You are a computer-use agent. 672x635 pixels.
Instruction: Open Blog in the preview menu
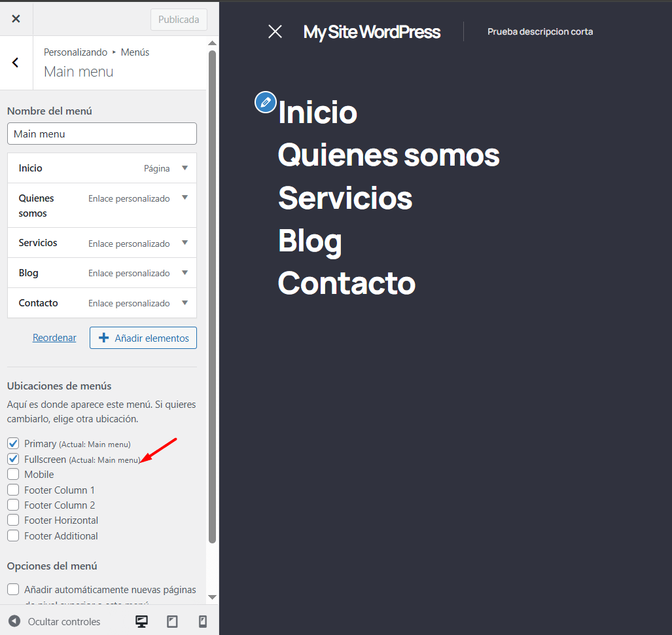[309, 240]
